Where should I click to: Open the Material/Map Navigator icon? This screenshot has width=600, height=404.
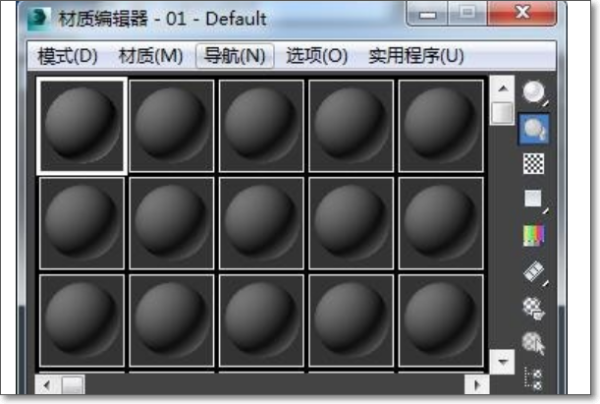(x=534, y=378)
